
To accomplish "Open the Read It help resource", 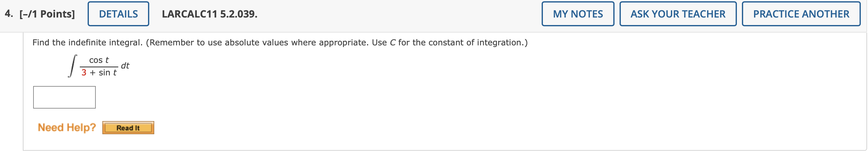I will click(x=128, y=128).
